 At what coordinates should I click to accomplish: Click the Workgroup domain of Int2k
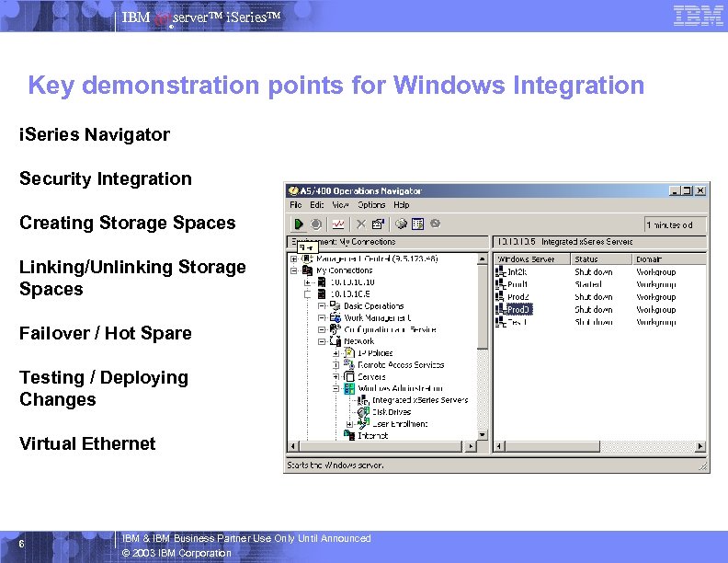tap(655, 271)
